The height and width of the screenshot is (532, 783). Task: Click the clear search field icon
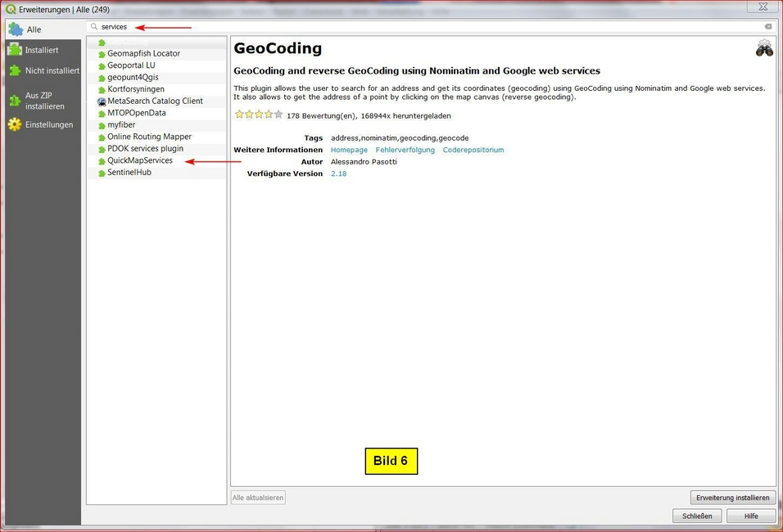coord(767,27)
